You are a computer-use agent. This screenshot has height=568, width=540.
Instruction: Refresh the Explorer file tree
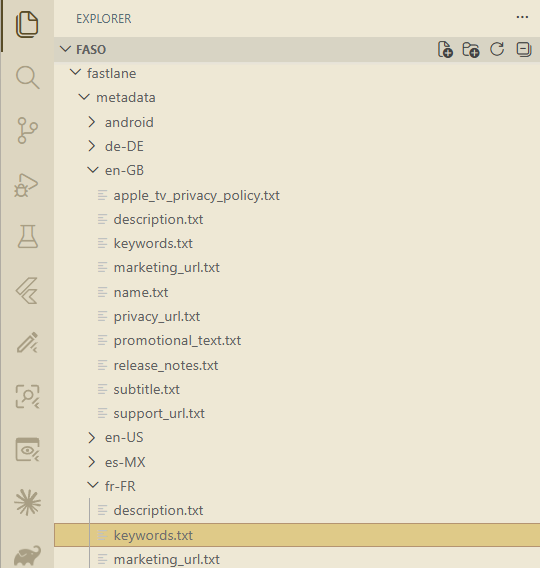(x=497, y=49)
